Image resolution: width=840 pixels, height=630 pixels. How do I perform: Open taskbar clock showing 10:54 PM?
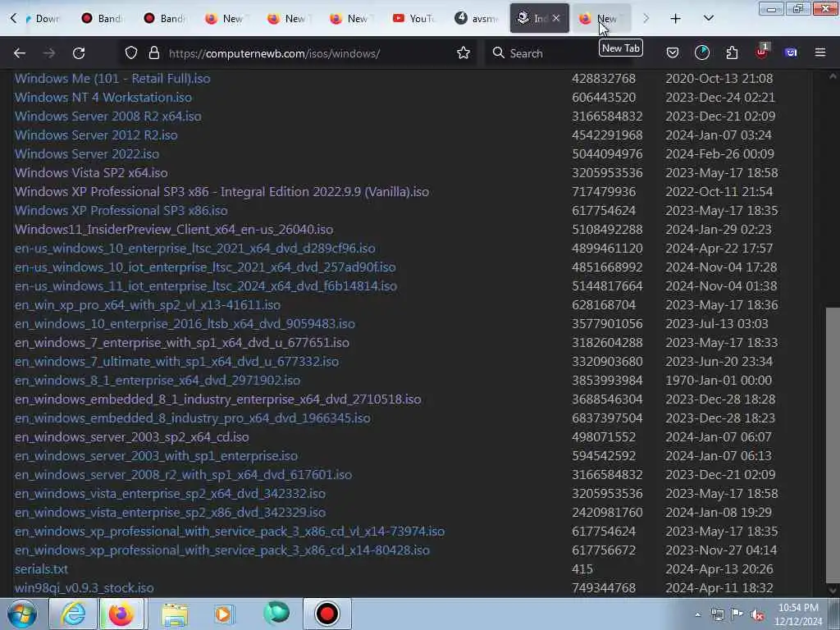[x=798, y=614]
